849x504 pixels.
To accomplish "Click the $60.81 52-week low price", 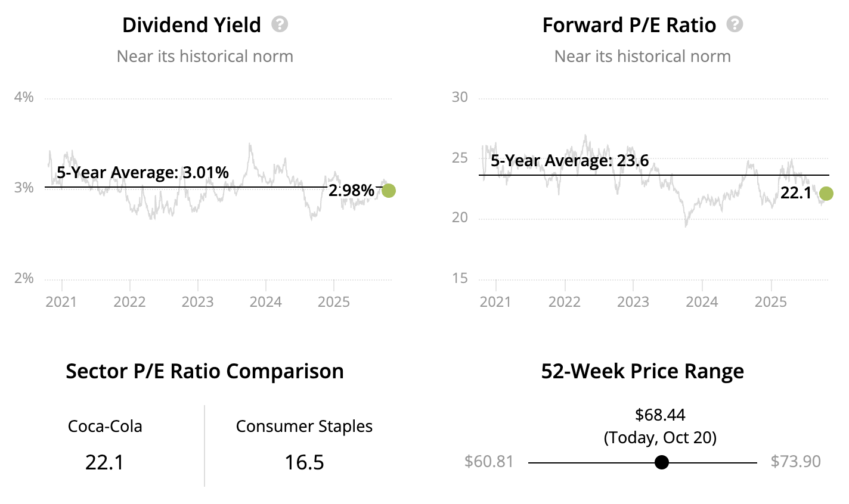I will pyautogui.click(x=489, y=462).
